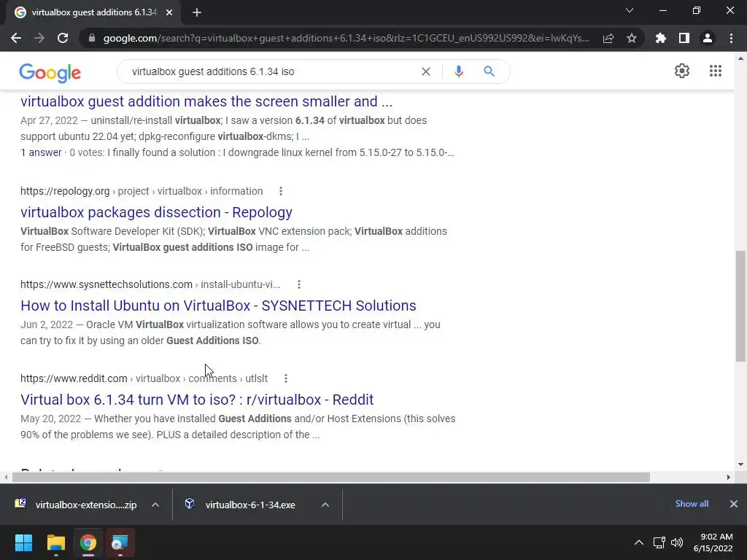Close the downloads bar
This screenshot has width=747, height=560.
(734, 504)
